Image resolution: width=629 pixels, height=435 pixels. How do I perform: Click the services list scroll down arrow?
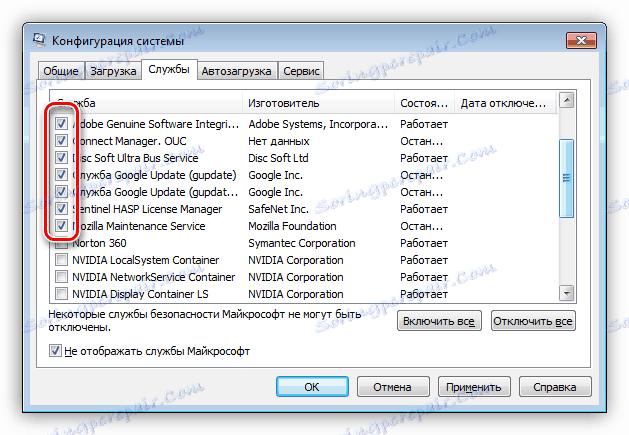pyautogui.click(x=566, y=293)
